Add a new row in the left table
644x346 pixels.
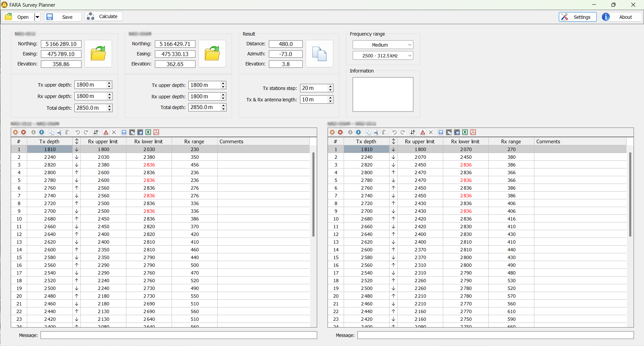point(15,132)
